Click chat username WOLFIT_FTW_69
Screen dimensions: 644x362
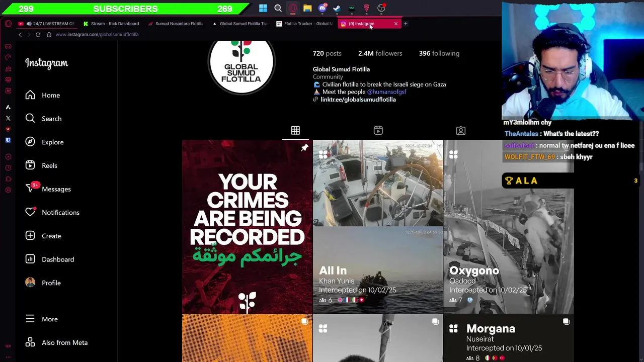[x=530, y=157]
